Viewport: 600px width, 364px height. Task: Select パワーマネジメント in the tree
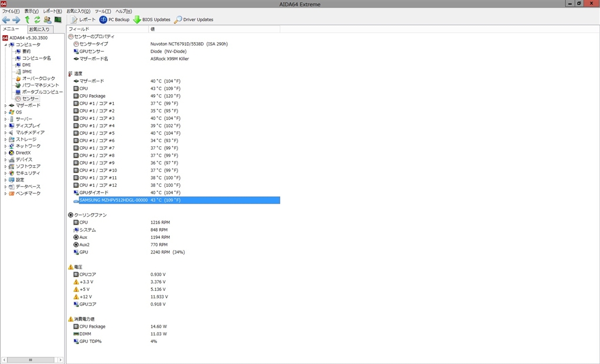(x=40, y=85)
